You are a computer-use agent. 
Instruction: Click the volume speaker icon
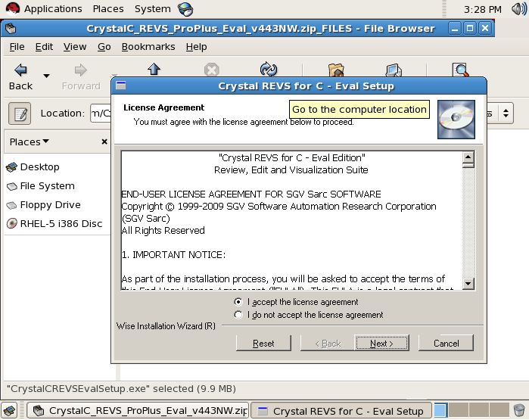(519, 9)
